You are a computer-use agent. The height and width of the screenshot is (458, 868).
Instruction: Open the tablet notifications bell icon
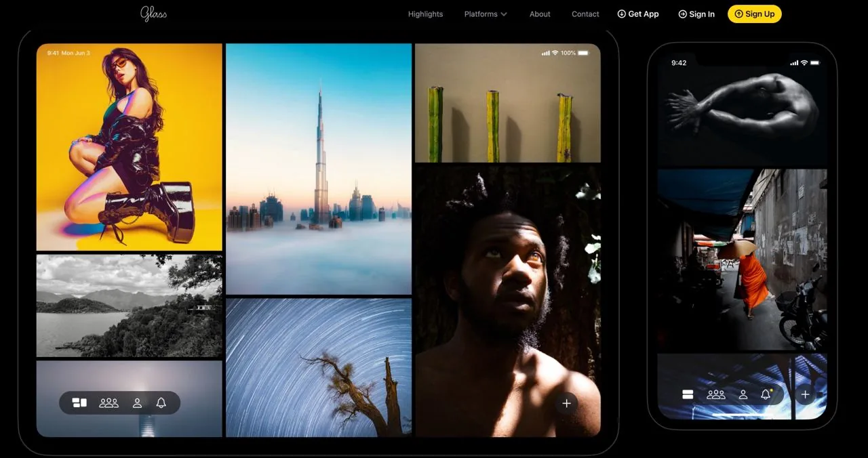[161, 402]
